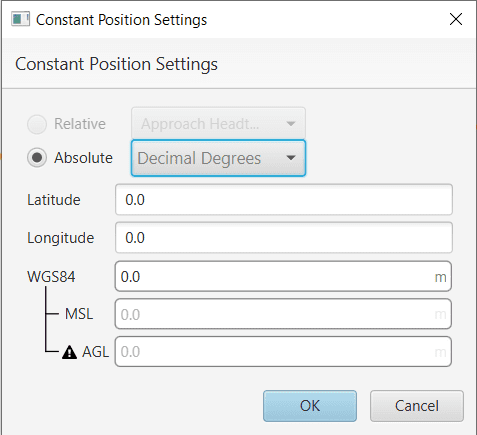Open the Decimal Degrees format dropdown
This screenshot has width=477, height=435.
click(x=218, y=158)
